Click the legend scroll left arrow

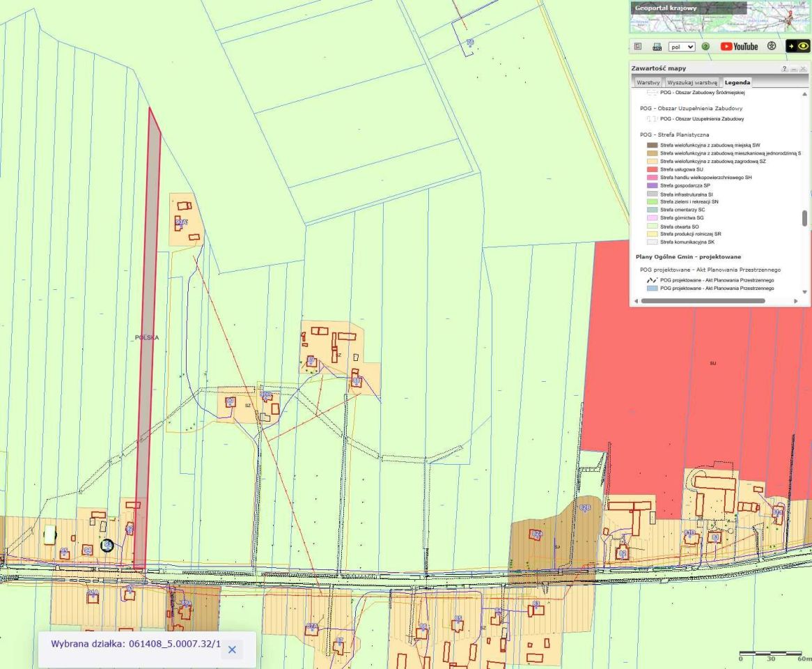tap(636, 300)
